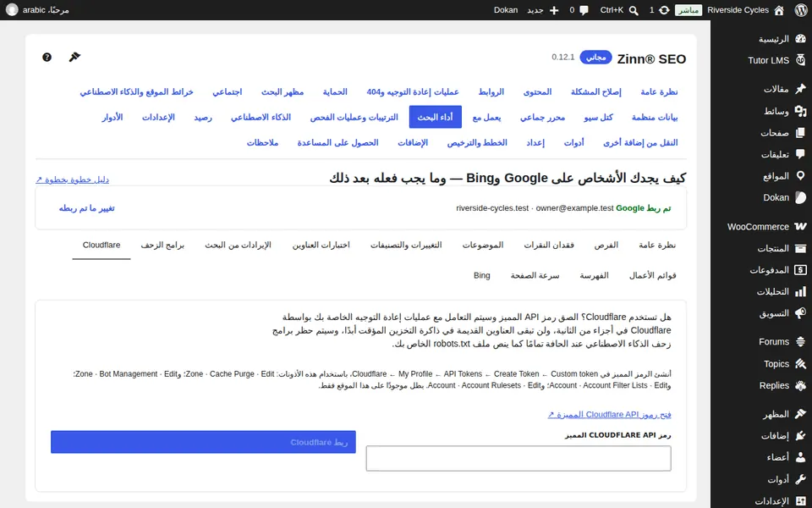Click the Tutor LMS sidebar icon
This screenshot has width=812, height=508.
[801, 60]
